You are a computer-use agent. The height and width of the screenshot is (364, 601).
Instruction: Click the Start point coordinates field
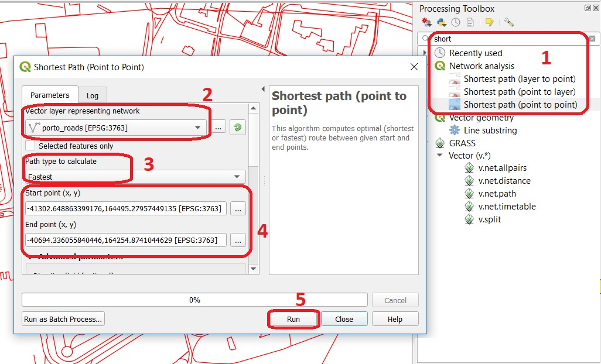[x=126, y=208]
